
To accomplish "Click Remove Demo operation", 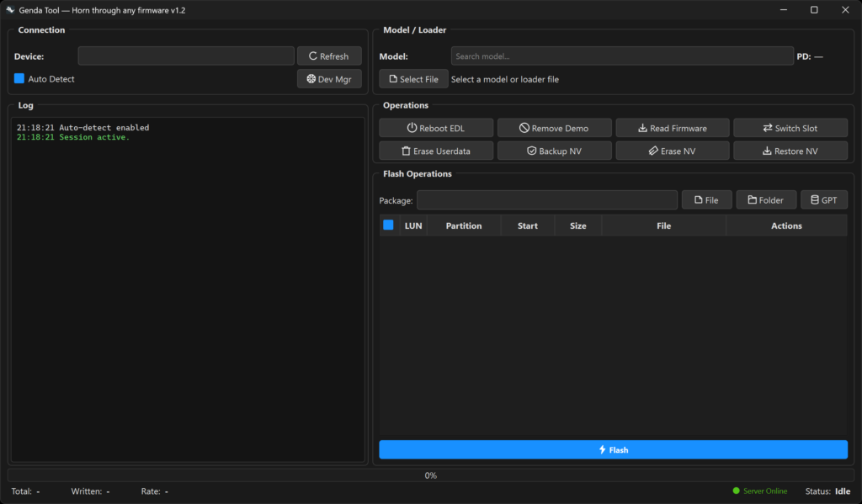I will coord(554,128).
